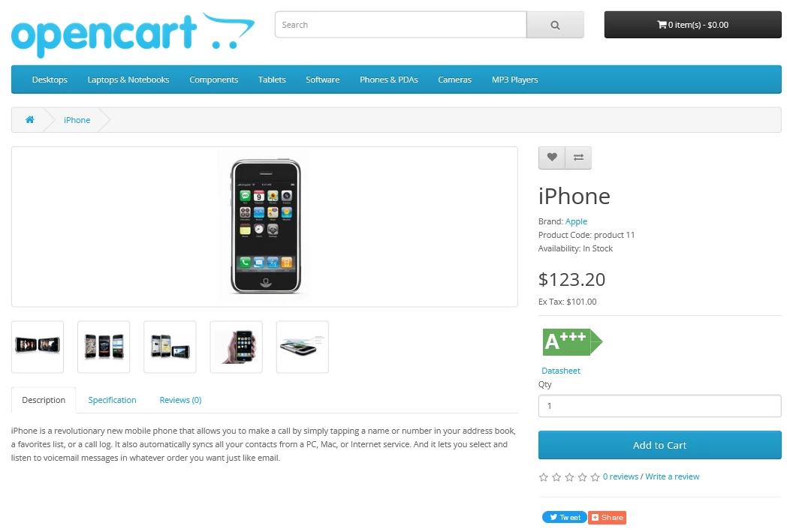Click the A+++ energy label badge
This screenshot has height=532, width=787.
coord(572,342)
